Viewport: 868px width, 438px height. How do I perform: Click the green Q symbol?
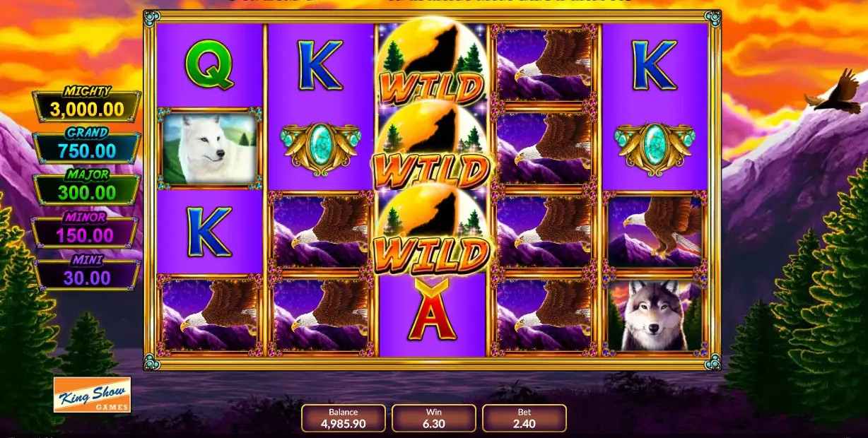coord(208,64)
